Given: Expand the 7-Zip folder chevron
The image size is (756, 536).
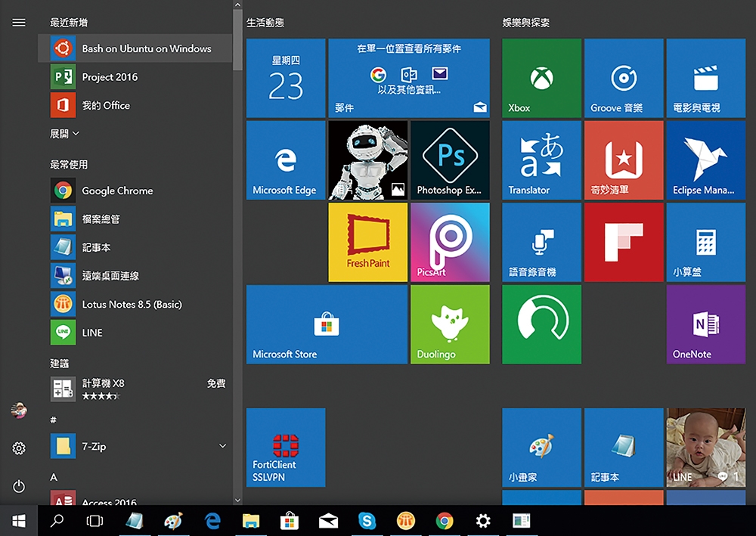Looking at the screenshot, I should pyautogui.click(x=223, y=446).
